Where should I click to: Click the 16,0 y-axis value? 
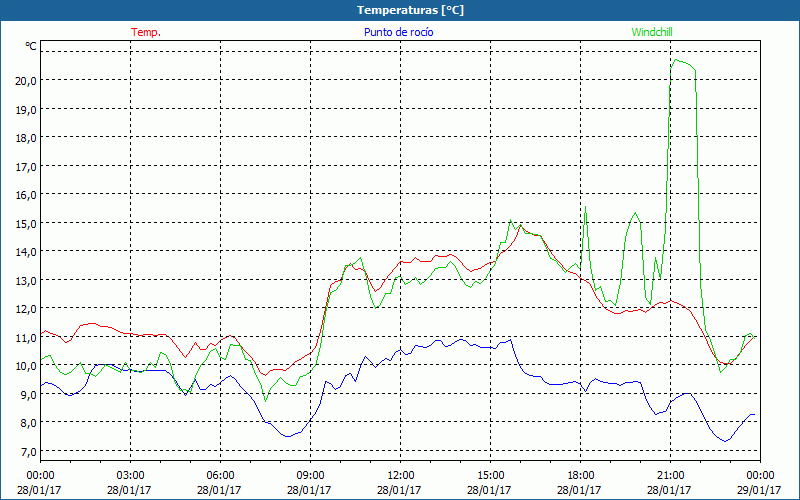tap(27, 195)
